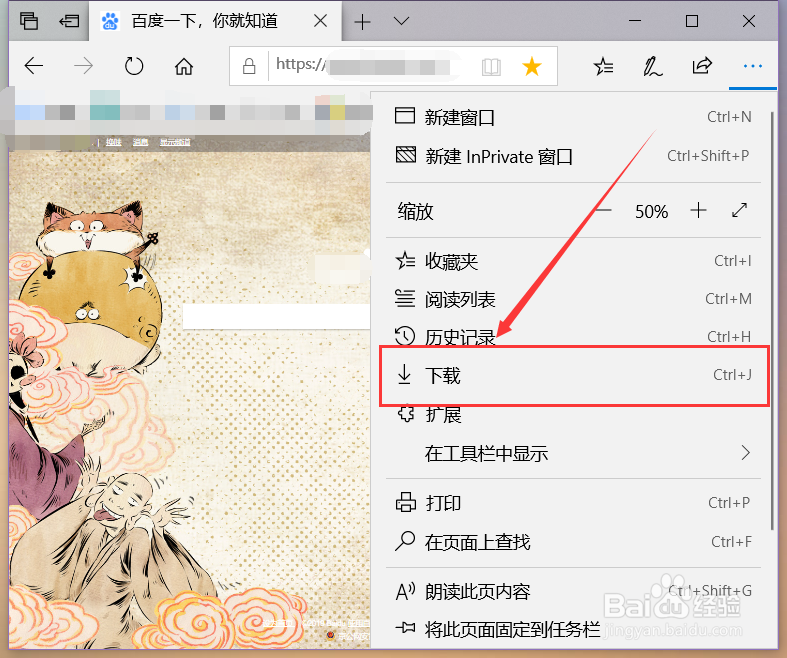787x658 pixels.
Task: Go to the home page
Action: click(x=184, y=66)
